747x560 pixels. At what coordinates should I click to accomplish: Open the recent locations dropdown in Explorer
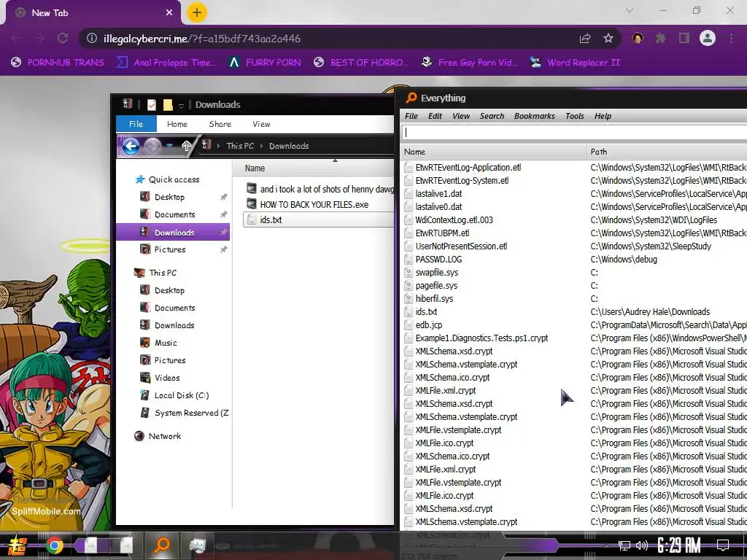169,146
